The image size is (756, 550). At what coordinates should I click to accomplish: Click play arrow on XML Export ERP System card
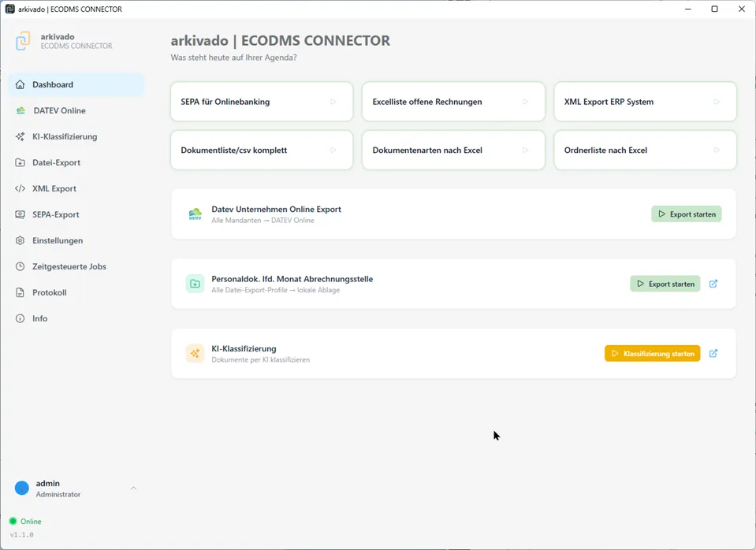(717, 102)
